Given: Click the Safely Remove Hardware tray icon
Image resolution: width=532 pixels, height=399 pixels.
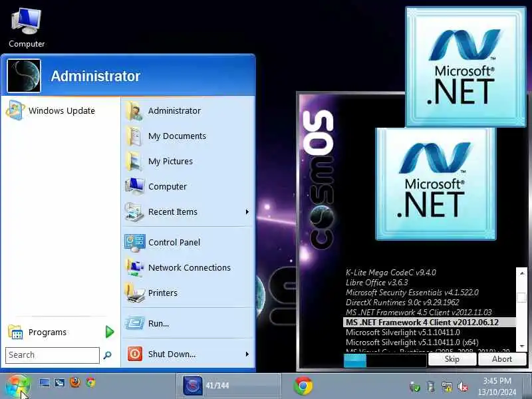Looking at the screenshot, I should click(x=431, y=386).
